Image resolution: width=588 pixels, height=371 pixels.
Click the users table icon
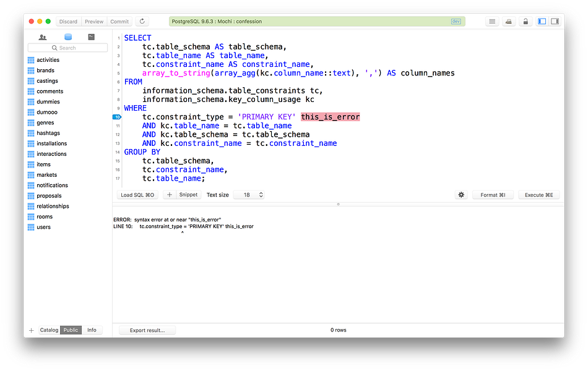[x=31, y=227]
